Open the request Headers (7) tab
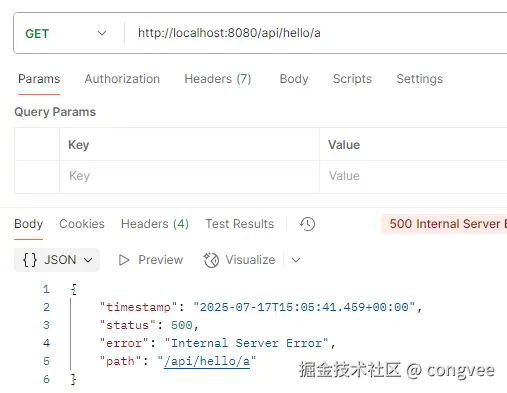Image resolution: width=507 pixels, height=393 pixels. tap(218, 79)
